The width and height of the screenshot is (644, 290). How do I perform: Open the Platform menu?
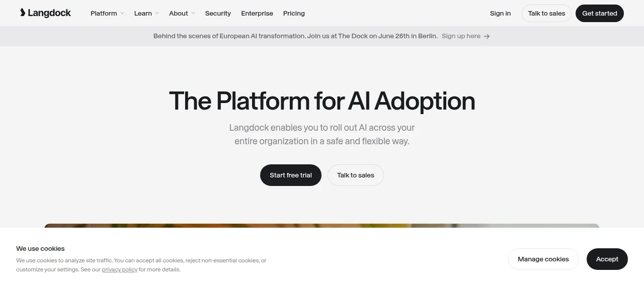(x=107, y=14)
